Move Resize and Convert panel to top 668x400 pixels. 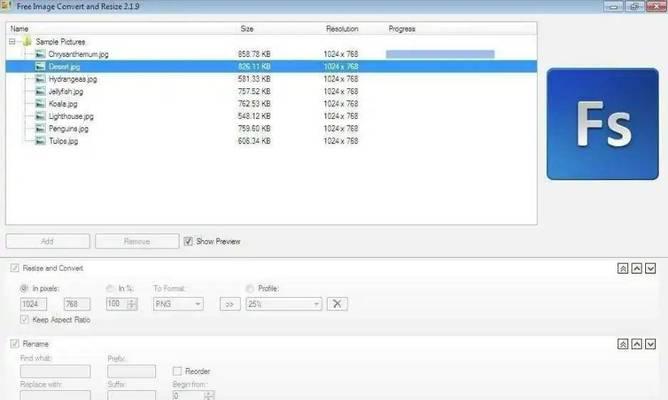(x=622, y=268)
